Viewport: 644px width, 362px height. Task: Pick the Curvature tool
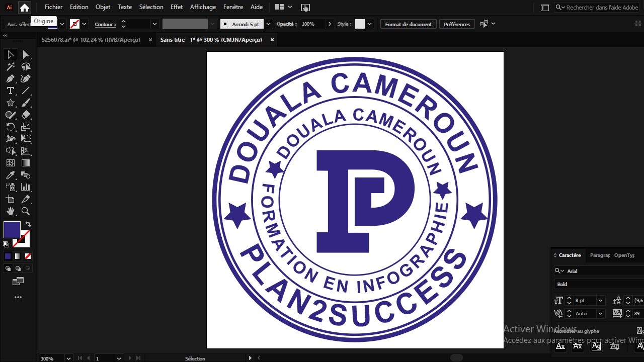coord(26,78)
